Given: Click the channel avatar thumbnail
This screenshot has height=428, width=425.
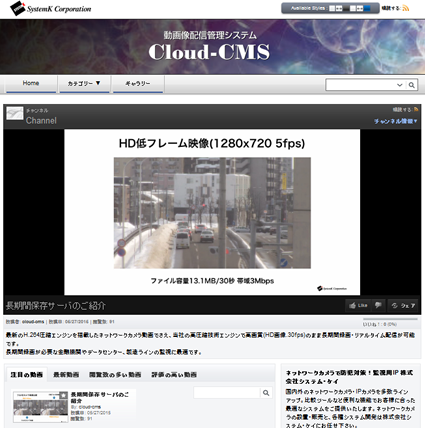Looking at the screenshot, I should tap(15, 114).
